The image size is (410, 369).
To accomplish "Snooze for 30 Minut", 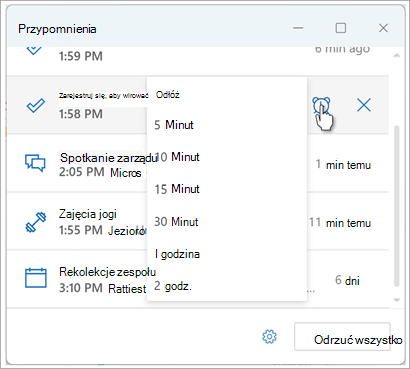I will 227,222.
